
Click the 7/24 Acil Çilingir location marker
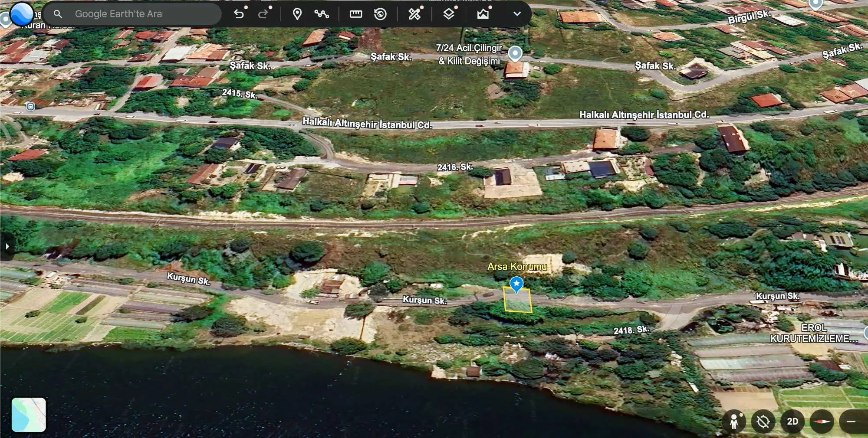[x=515, y=53]
